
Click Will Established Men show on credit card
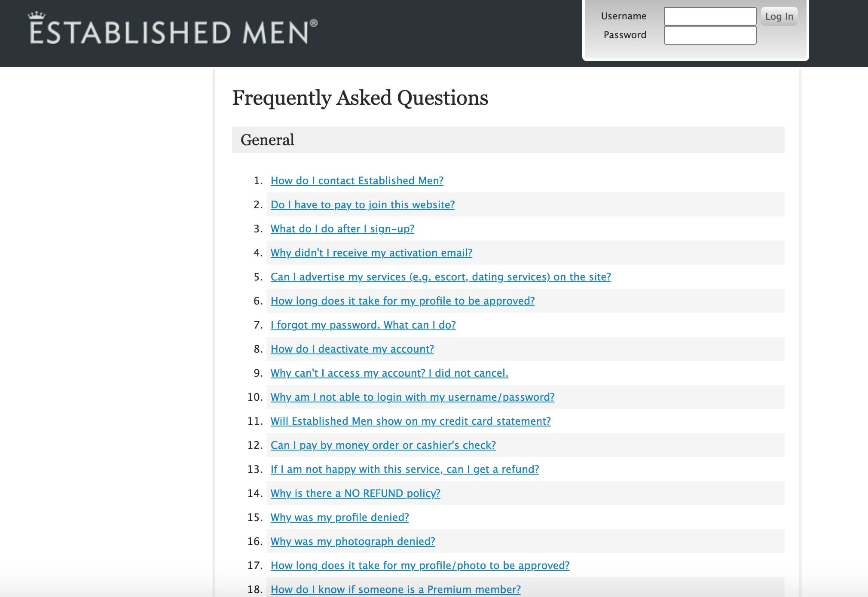point(410,421)
